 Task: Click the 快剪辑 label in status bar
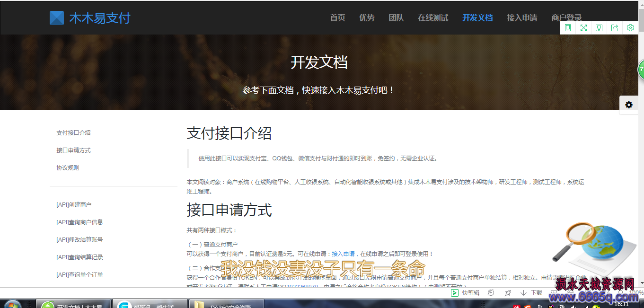471,293
